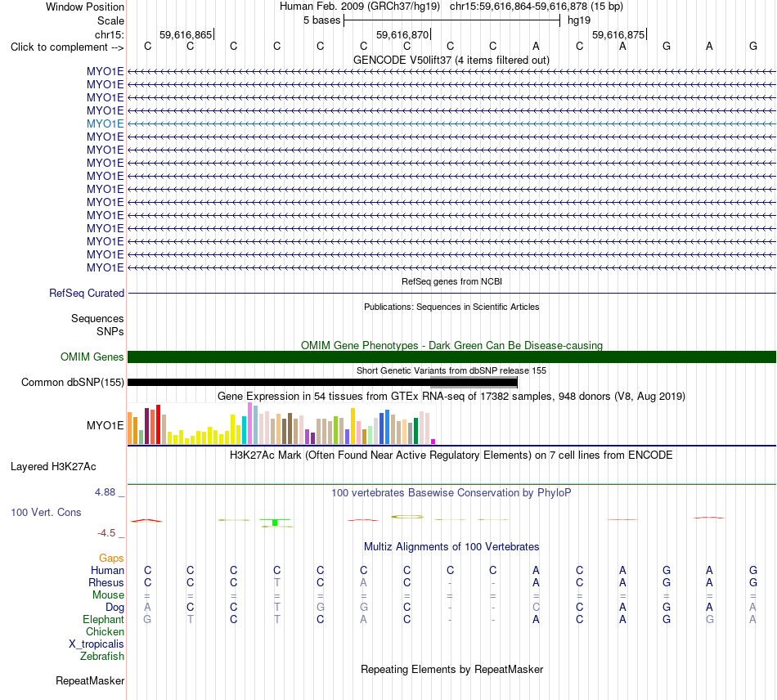Screen dimensions: 777x700
Task: Click the 'Chicken' alignment row label
Action: [105, 631]
